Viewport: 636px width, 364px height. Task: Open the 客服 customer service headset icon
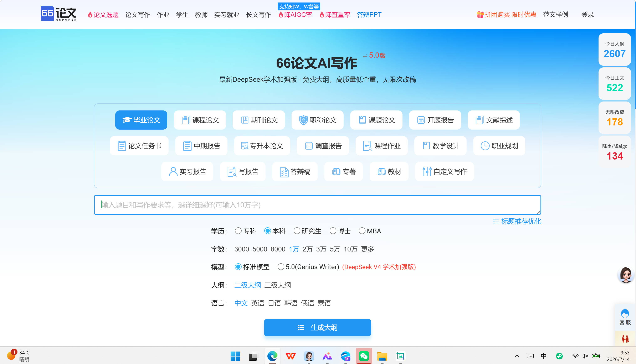(625, 317)
